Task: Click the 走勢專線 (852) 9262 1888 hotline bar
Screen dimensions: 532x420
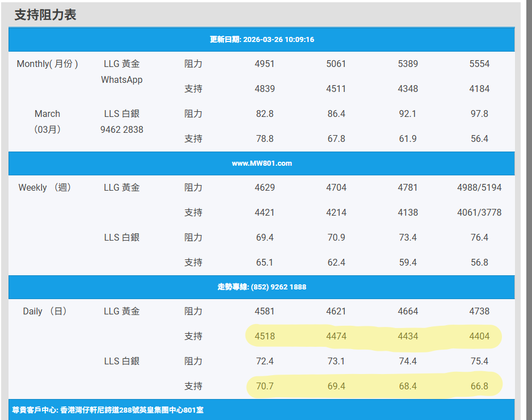Action: tap(261, 287)
